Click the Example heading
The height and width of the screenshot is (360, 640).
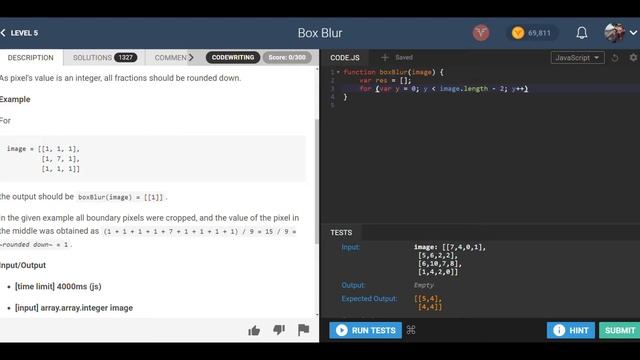[15, 99]
